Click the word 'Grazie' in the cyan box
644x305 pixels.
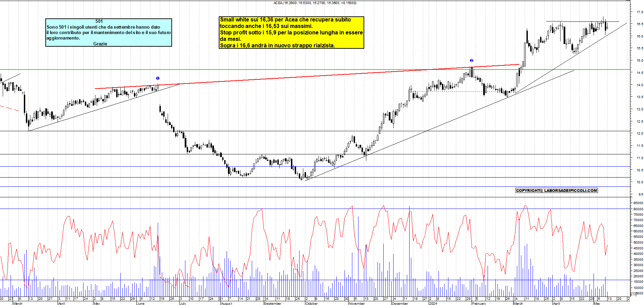100,44
